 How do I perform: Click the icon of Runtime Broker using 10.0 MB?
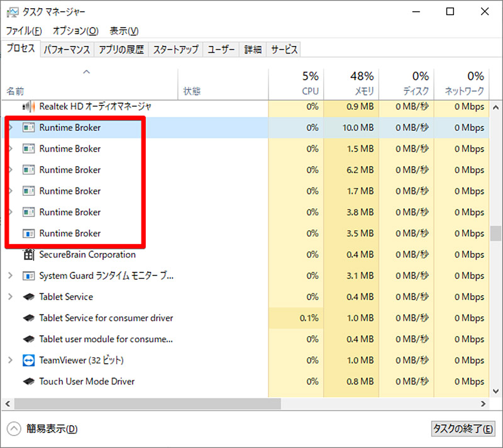coord(28,128)
